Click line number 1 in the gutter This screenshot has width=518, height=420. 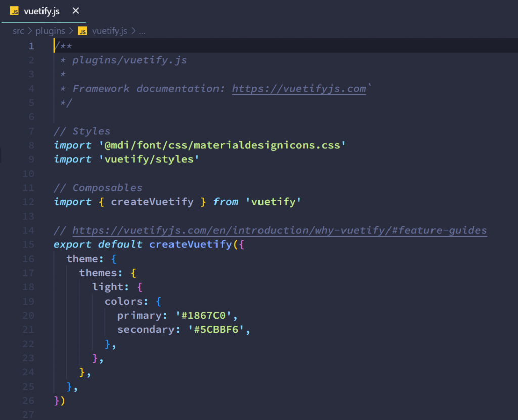pos(31,46)
